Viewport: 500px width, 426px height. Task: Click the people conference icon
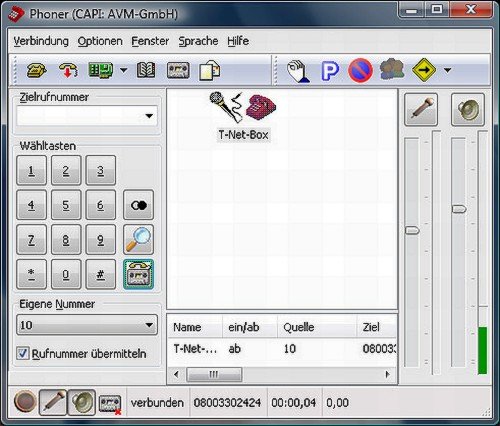pyautogui.click(x=392, y=69)
